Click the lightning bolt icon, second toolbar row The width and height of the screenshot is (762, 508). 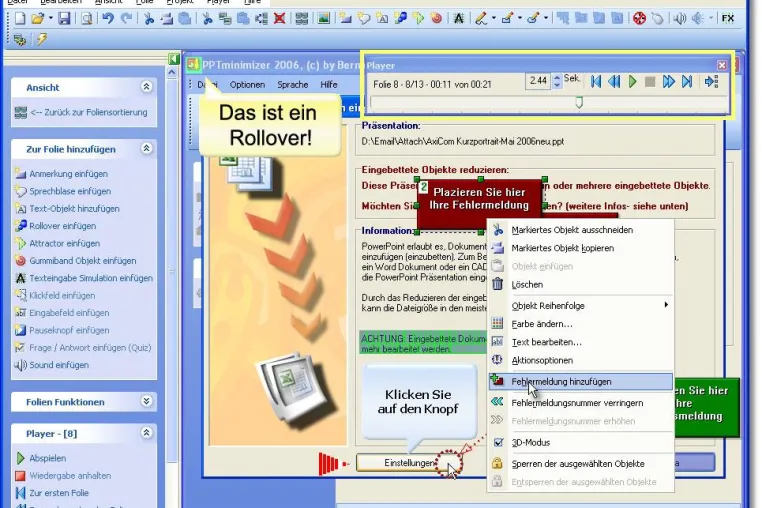(x=42, y=39)
